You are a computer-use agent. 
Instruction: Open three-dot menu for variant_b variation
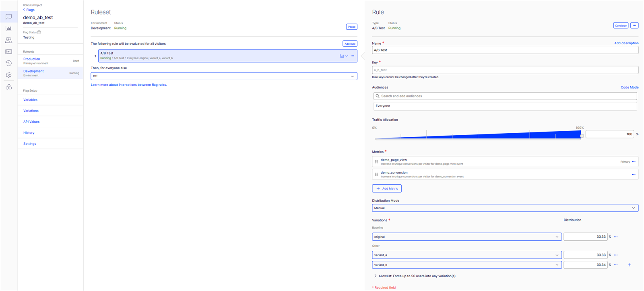[616, 265]
